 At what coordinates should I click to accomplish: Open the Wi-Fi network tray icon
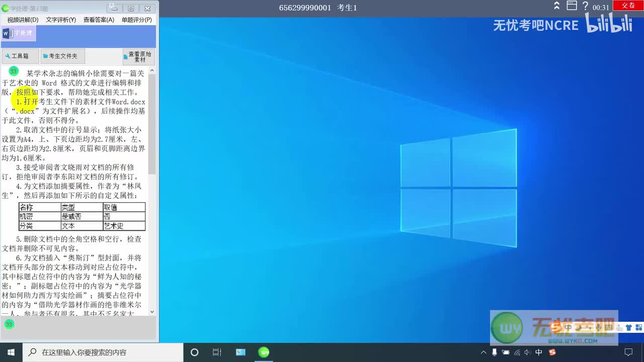tap(517, 352)
